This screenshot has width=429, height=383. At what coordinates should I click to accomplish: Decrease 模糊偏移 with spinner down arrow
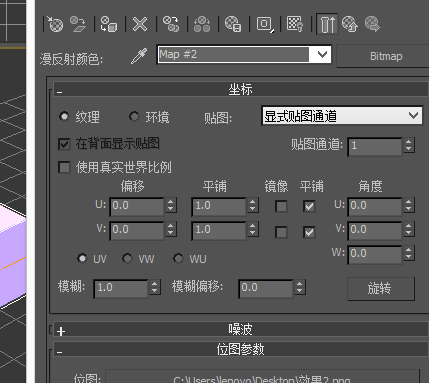tap(300, 291)
